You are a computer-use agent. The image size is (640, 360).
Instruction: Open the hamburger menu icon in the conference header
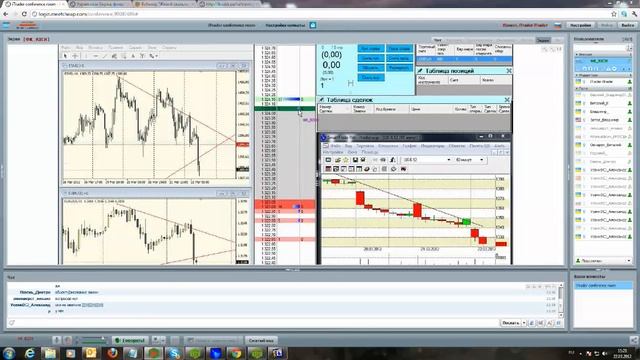6,25
